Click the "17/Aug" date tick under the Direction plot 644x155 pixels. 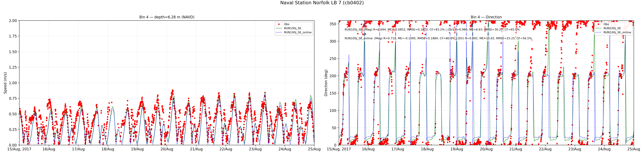(x=398, y=149)
